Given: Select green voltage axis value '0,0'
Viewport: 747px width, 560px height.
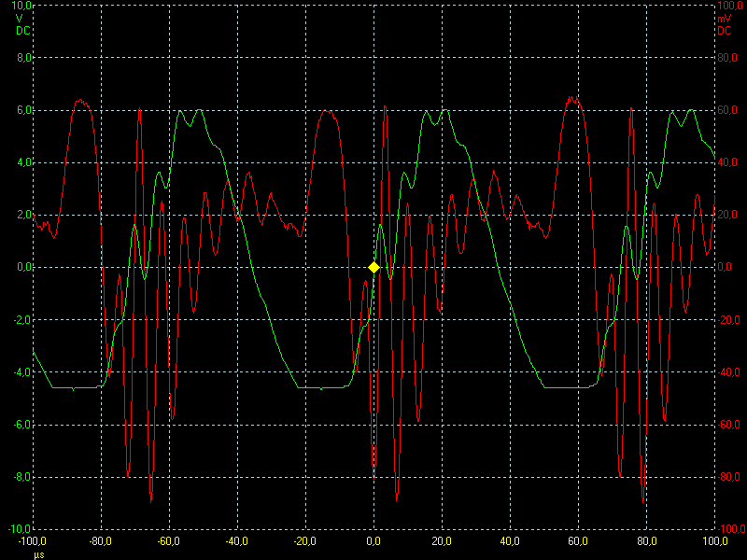Looking at the screenshot, I should pyautogui.click(x=23, y=267).
